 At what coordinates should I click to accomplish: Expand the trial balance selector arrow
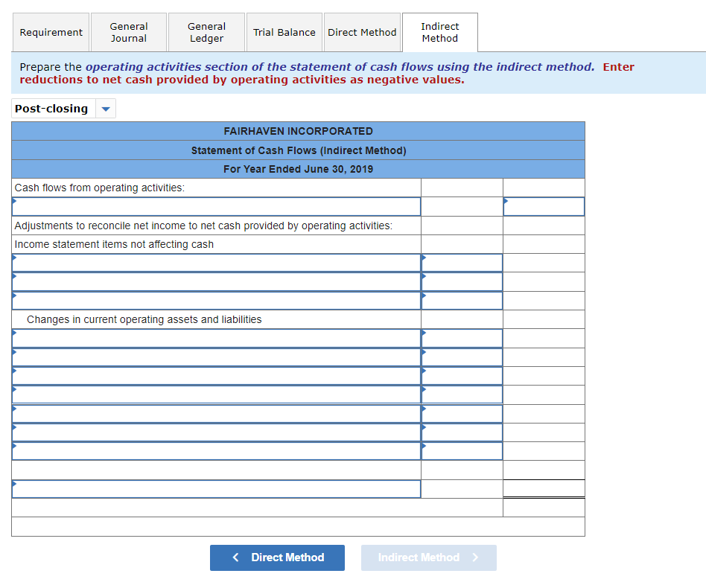coord(105,108)
